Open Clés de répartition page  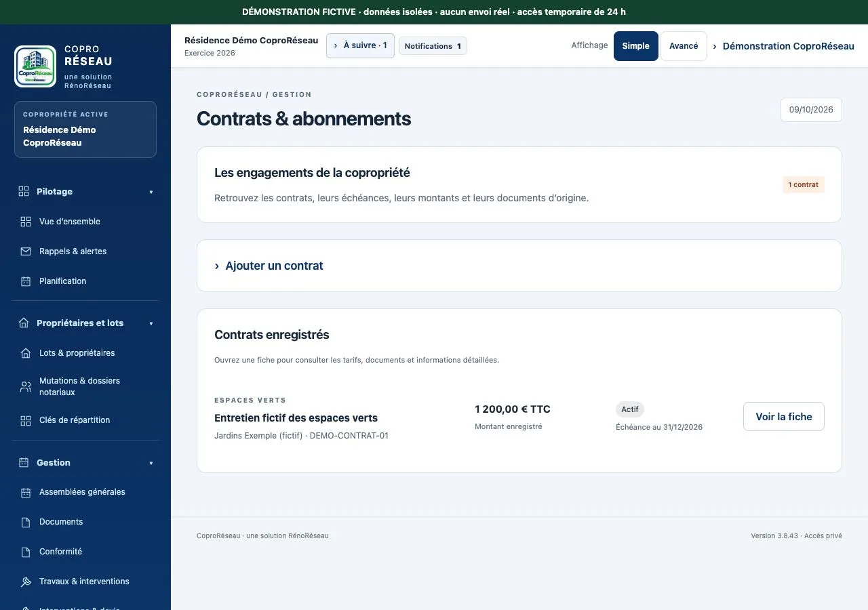pyautogui.click(x=85, y=420)
